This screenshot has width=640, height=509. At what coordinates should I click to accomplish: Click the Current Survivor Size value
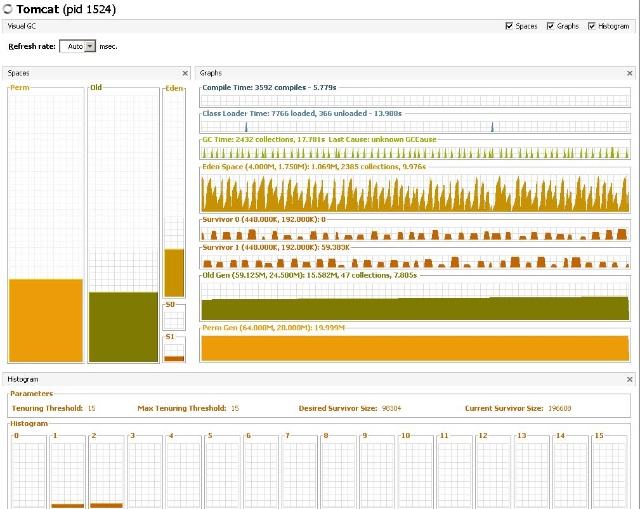(x=559, y=408)
